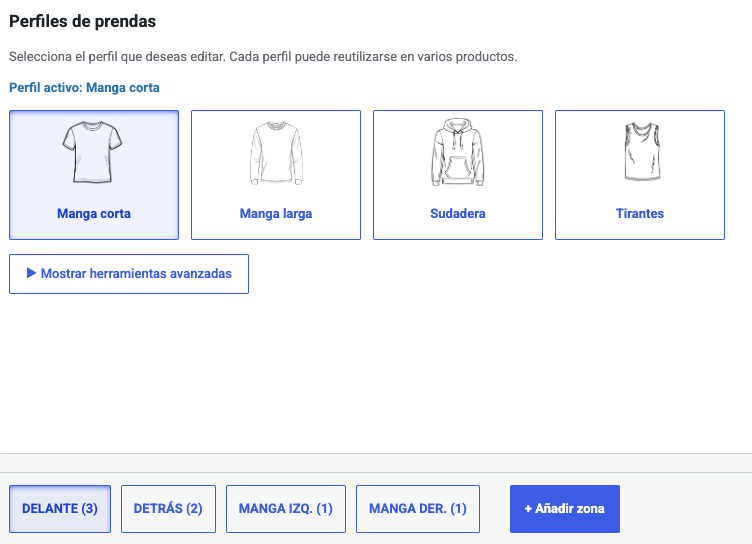
Task: Click the profile selection description sentence
Action: point(263,57)
